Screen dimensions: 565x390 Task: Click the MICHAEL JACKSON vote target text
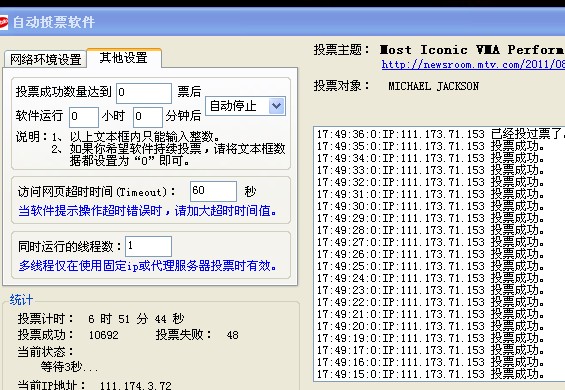[x=433, y=87]
